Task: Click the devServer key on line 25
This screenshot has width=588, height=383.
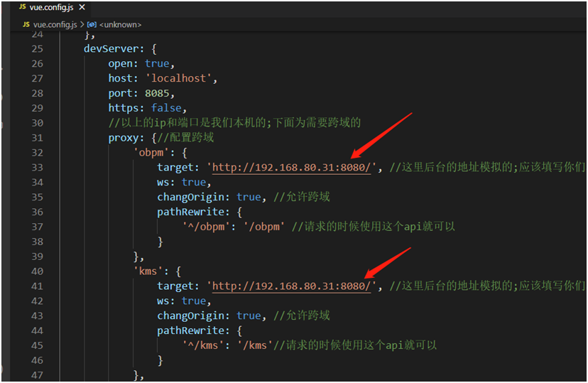Action: coord(111,49)
